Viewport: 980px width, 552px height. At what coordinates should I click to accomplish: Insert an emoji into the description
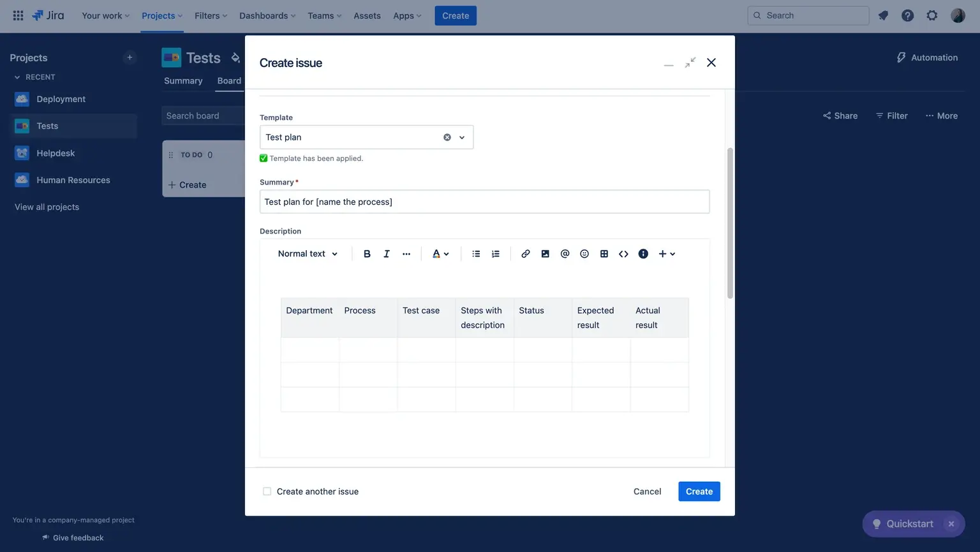(x=584, y=253)
